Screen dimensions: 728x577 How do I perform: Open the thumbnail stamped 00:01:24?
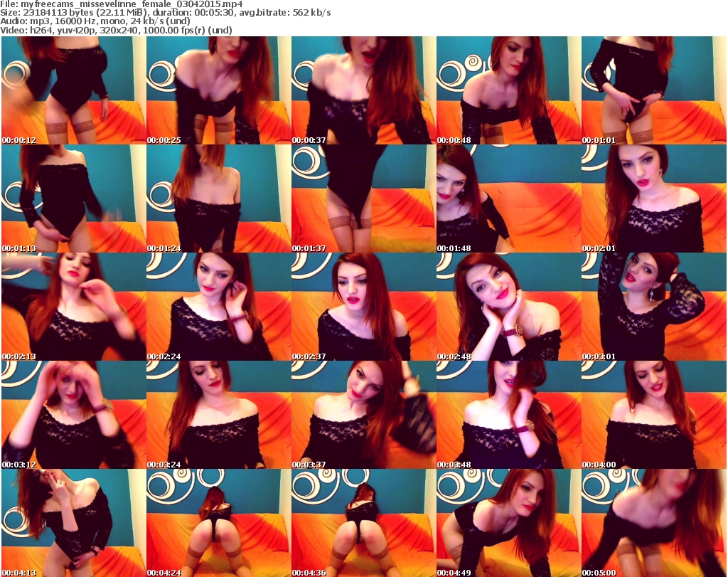coord(219,198)
